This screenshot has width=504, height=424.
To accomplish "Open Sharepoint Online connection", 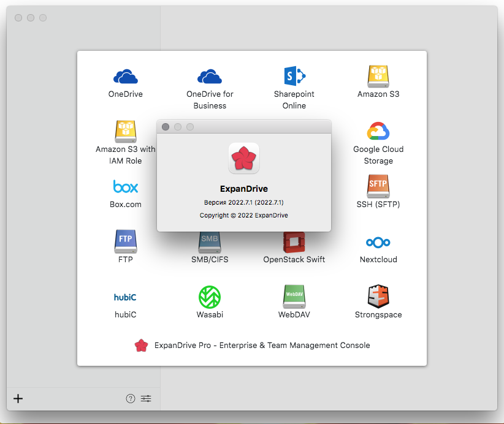I will [294, 77].
